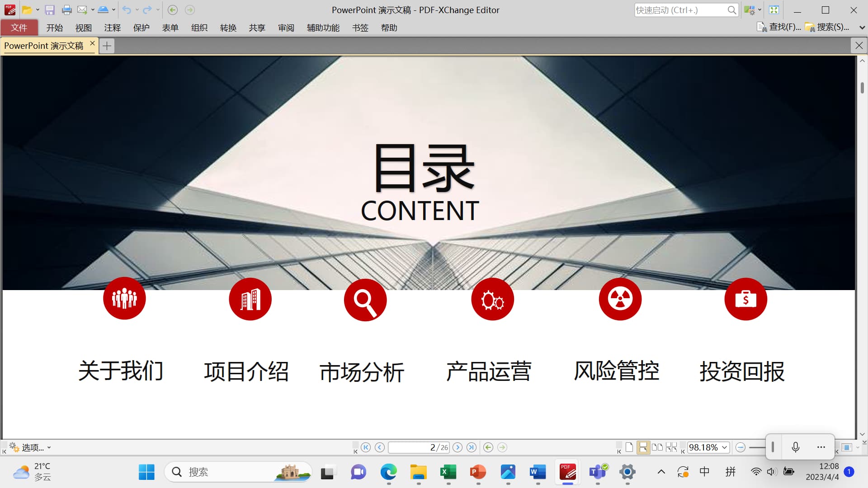Viewport: 868px width, 488px height.
Task: Click the 文件 file button
Action: click(19, 28)
